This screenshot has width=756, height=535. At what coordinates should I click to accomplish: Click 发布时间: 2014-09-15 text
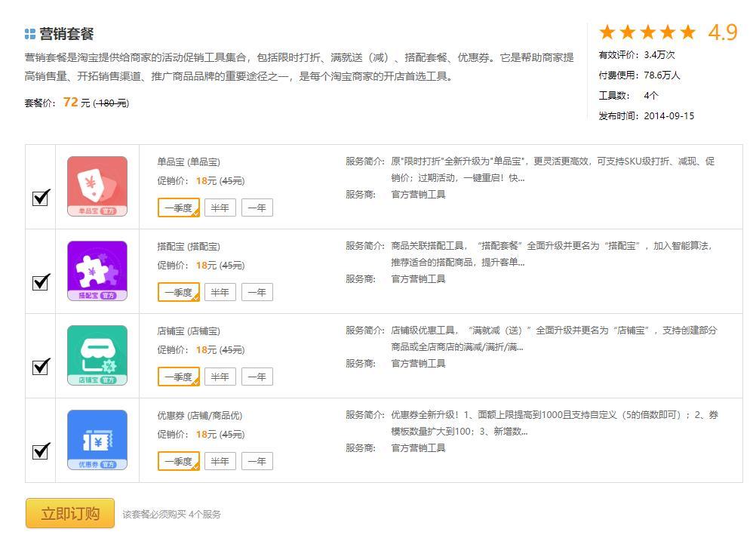click(x=647, y=115)
